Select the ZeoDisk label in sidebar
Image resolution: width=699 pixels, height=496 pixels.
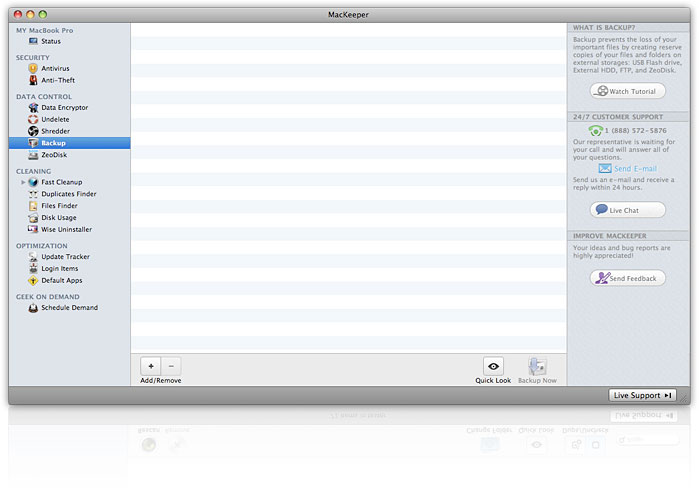[54, 155]
